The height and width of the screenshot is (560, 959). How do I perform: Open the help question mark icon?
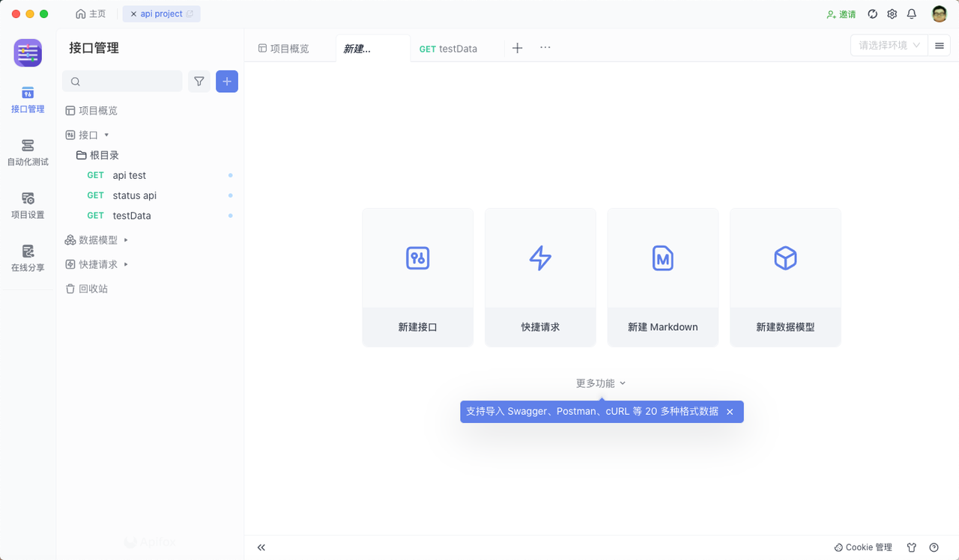tap(934, 548)
